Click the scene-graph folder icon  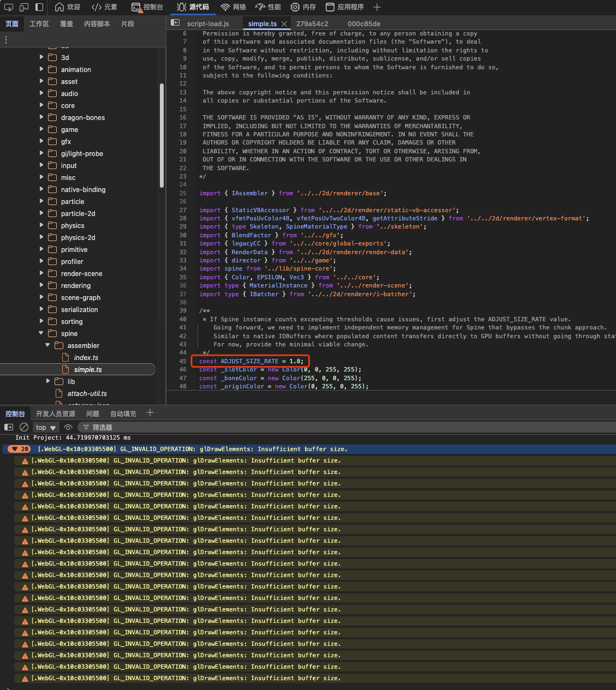point(52,297)
